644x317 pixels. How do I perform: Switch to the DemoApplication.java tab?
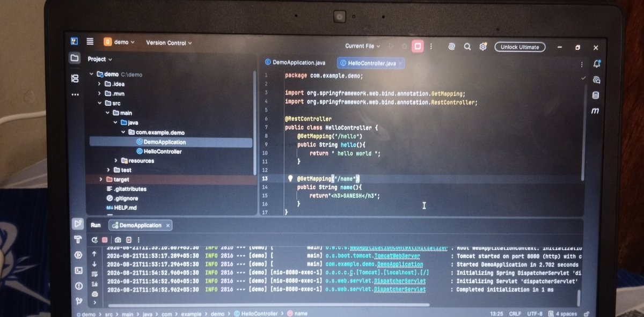pos(295,63)
